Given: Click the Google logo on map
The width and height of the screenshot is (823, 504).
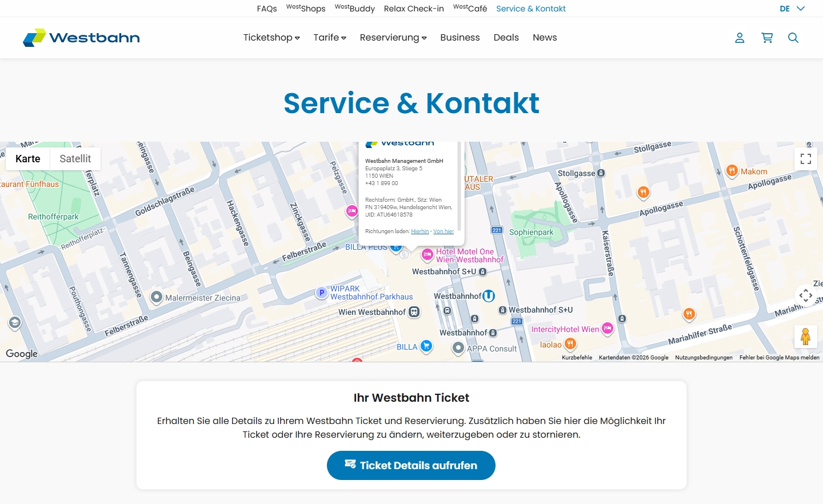Looking at the screenshot, I should click(22, 354).
